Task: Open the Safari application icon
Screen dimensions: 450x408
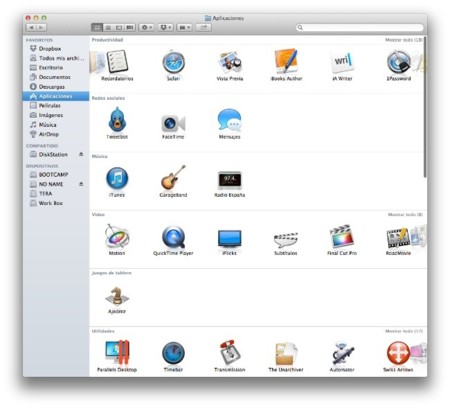Action: tap(173, 62)
